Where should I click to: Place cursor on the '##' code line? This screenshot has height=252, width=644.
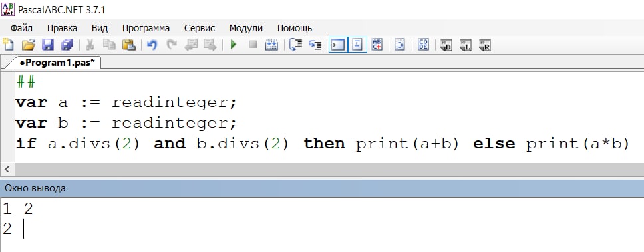26,82
